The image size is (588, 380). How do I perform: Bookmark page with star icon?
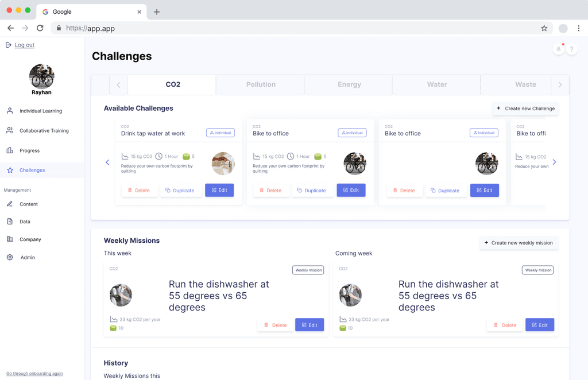tap(544, 28)
